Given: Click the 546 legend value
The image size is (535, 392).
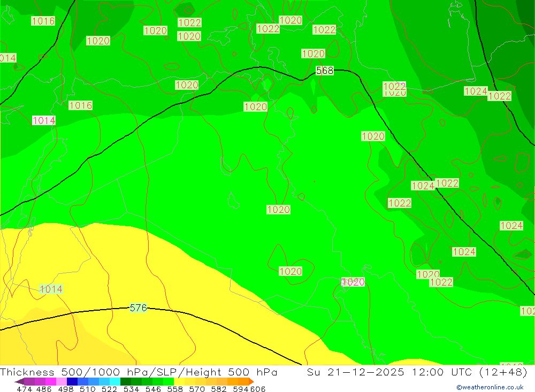Looking at the screenshot, I should (153, 389).
